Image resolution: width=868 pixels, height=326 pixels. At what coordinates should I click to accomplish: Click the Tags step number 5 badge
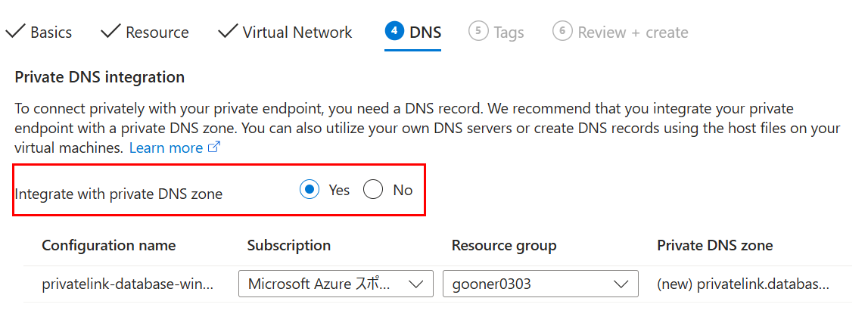click(478, 31)
